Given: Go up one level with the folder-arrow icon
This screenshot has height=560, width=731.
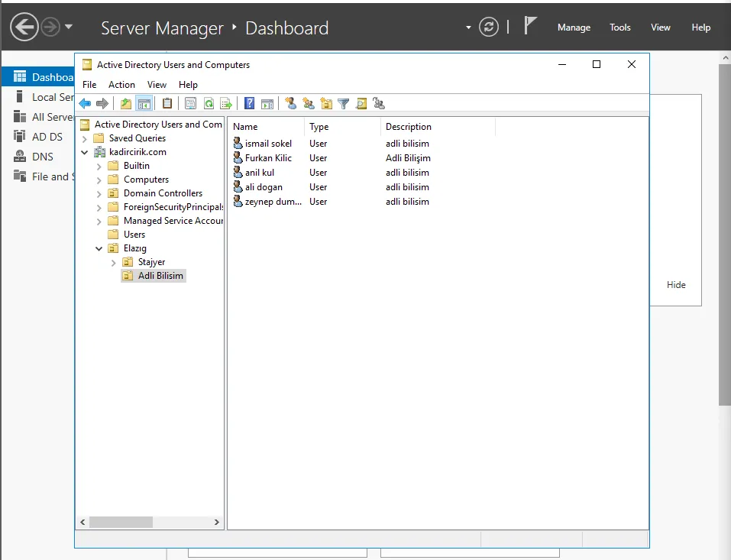Looking at the screenshot, I should pyautogui.click(x=126, y=103).
